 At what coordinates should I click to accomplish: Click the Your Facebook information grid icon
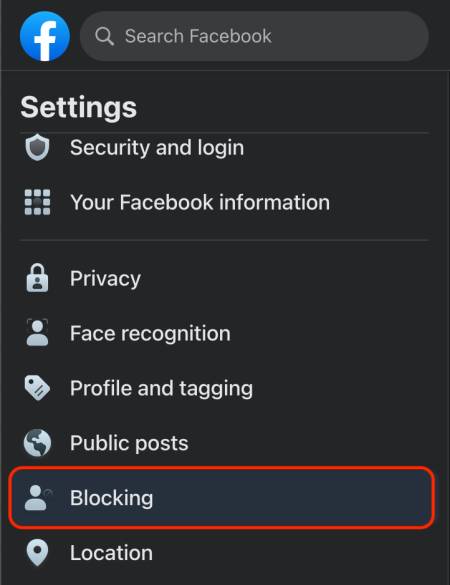[x=37, y=202]
